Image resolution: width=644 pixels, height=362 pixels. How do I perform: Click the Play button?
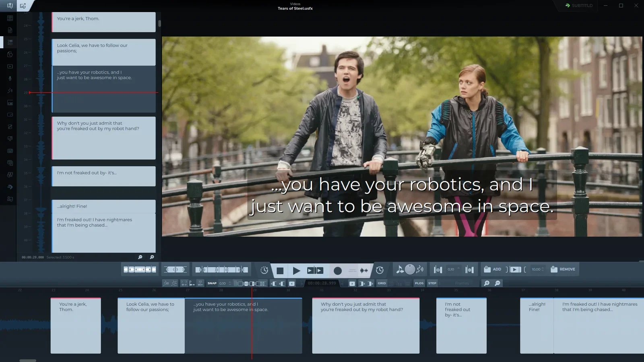[x=297, y=271]
